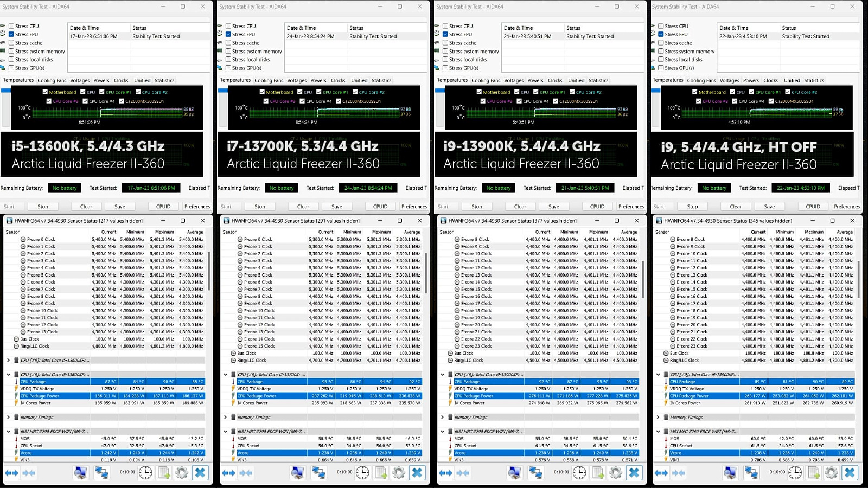Reset values via clock icon in HWiNFO 291-values window
Viewport: 868px width, 488px height.
click(x=362, y=473)
